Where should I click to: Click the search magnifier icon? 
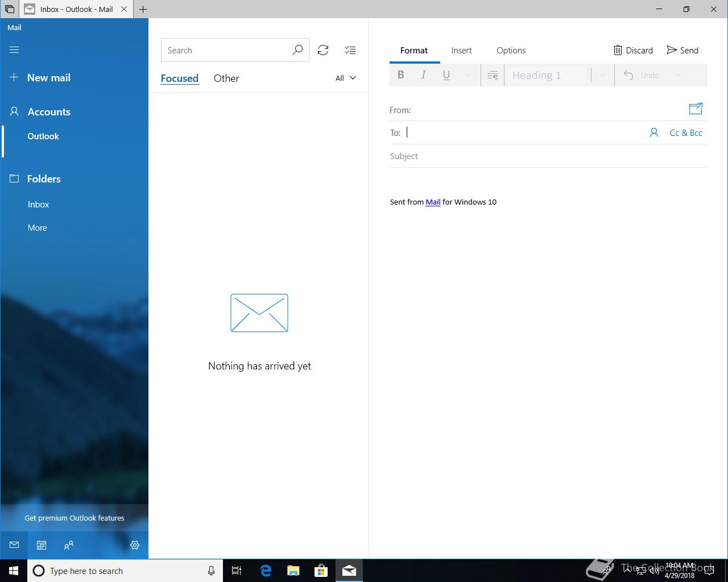pos(297,51)
